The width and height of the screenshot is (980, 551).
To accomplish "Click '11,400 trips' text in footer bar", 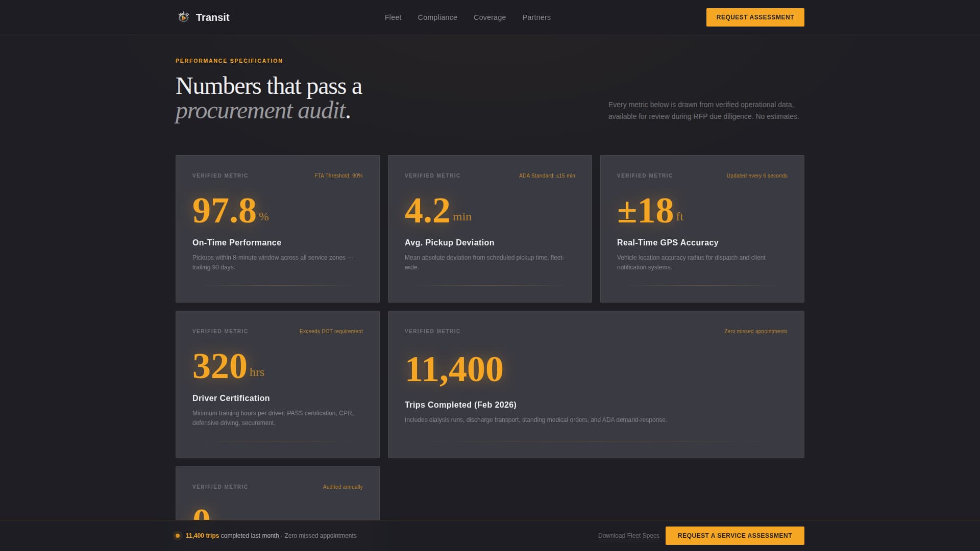I will tap(202, 536).
